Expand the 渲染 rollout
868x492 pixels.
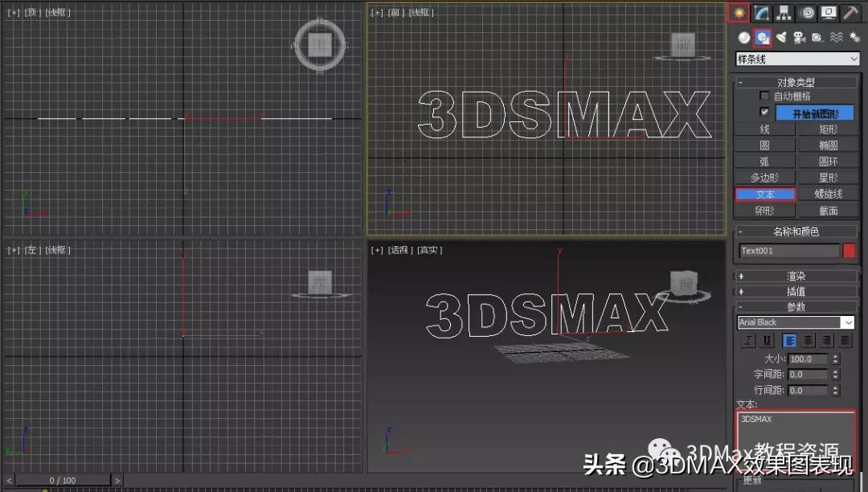point(796,276)
